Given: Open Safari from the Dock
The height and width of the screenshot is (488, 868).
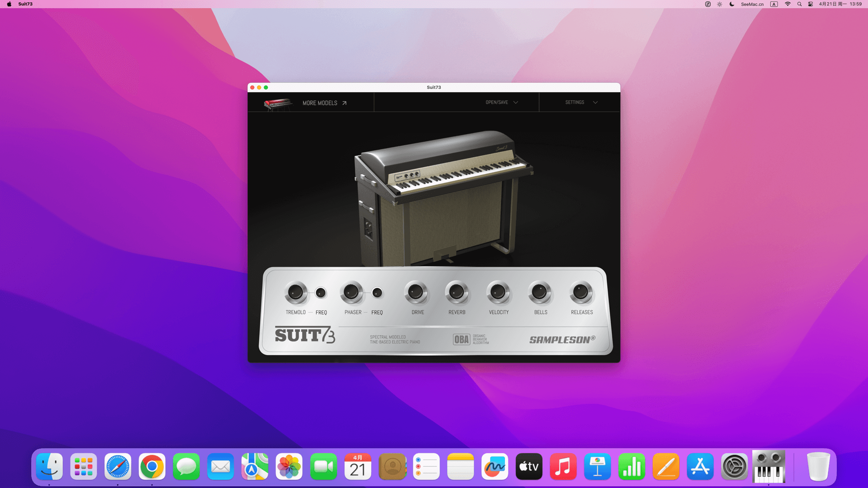Looking at the screenshot, I should [x=118, y=466].
